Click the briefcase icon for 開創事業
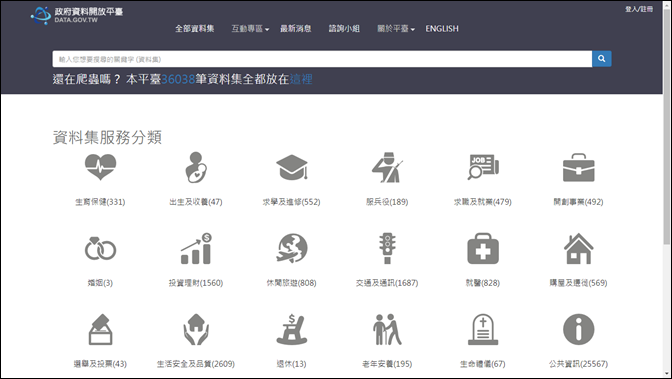This screenshot has height=379, width=672. coord(579,167)
